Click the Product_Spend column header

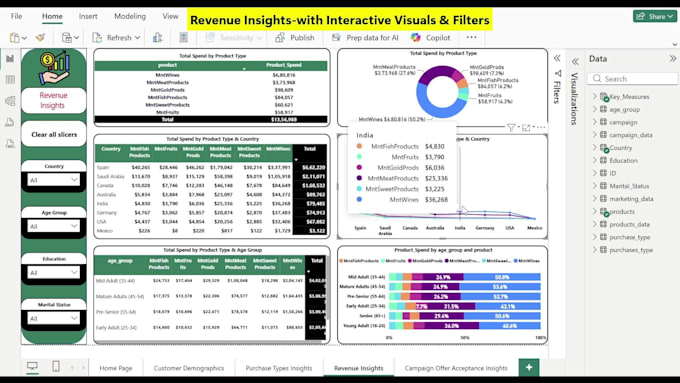click(x=284, y=65)
